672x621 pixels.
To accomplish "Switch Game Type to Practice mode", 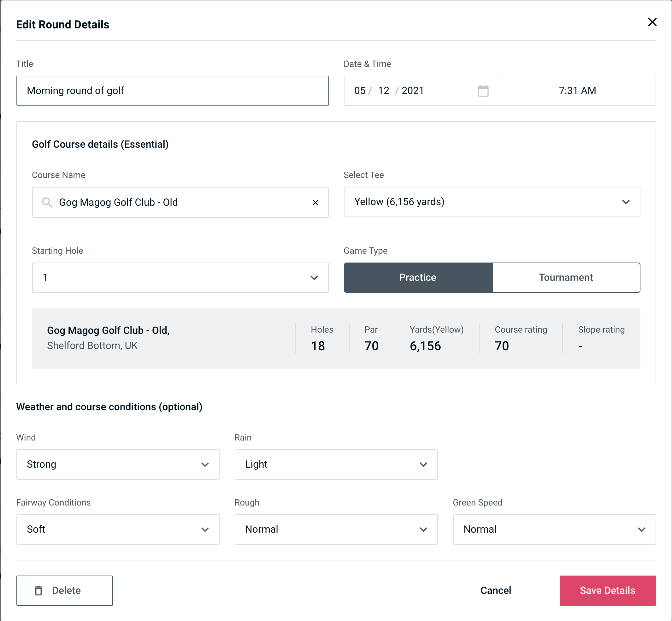I will pyautogui.click(x=417, y=277).
